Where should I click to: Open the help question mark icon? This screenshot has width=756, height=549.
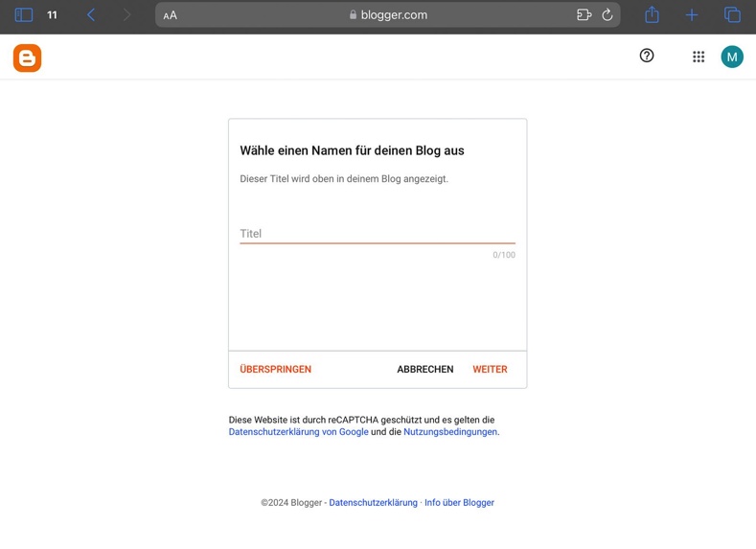click(x=647, y=57)
